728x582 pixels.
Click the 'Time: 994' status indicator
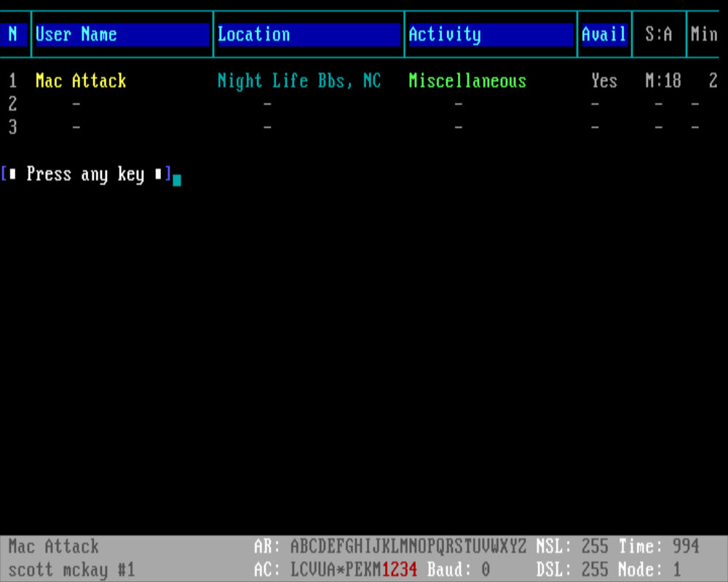[659, 546]
